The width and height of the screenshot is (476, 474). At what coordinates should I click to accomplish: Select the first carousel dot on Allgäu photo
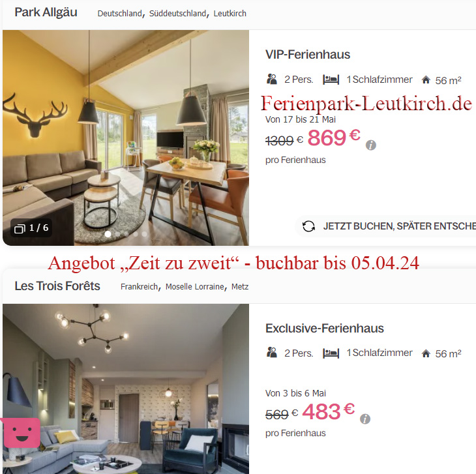pyautogui.click(x=108, y=234)
